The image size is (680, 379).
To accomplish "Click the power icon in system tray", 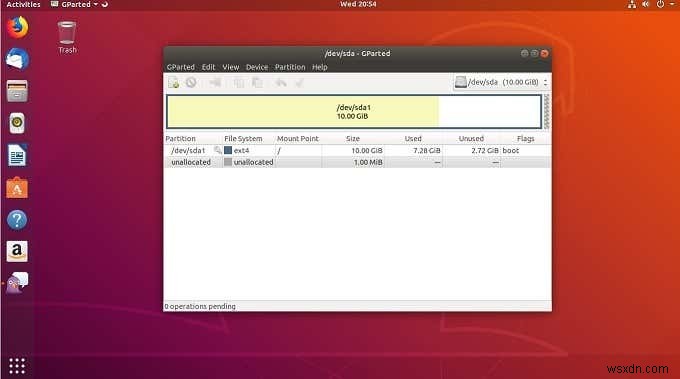I will click(660, 4).
